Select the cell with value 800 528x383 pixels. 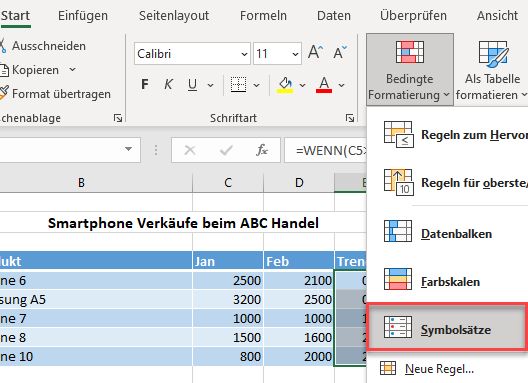tap(228, 356)
